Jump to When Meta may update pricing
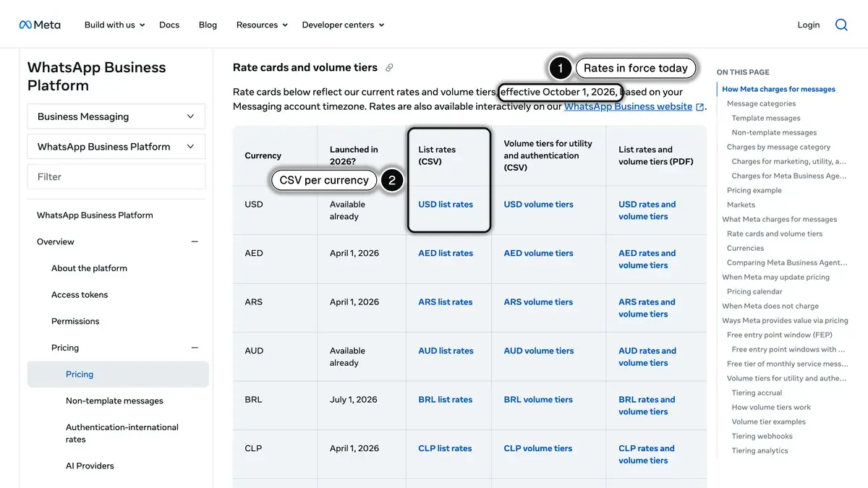 tap(775, 278)
